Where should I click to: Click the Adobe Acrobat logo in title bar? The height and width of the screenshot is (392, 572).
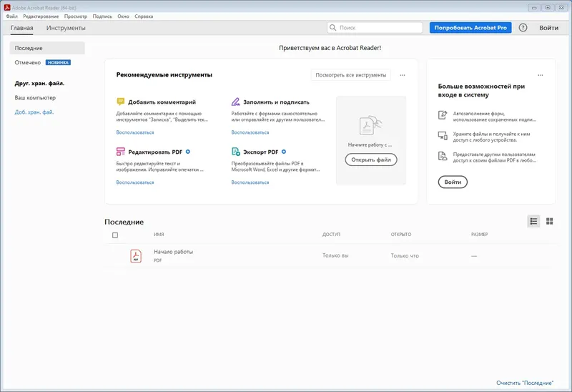[7, 7]
